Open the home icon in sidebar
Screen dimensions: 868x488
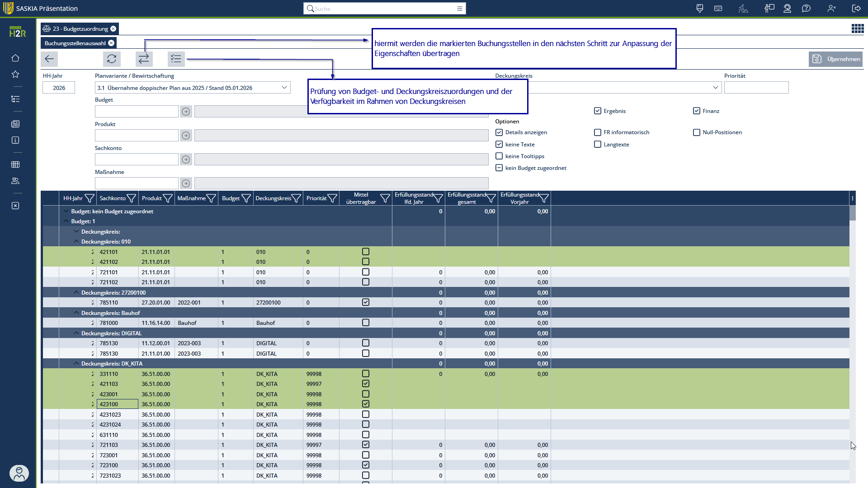[x=15, y=58]
